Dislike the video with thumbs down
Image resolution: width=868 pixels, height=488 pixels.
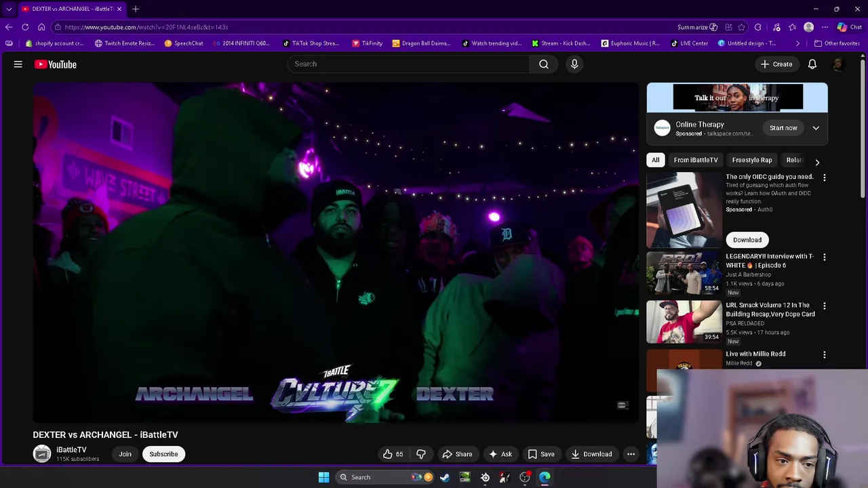coord(421,454)
